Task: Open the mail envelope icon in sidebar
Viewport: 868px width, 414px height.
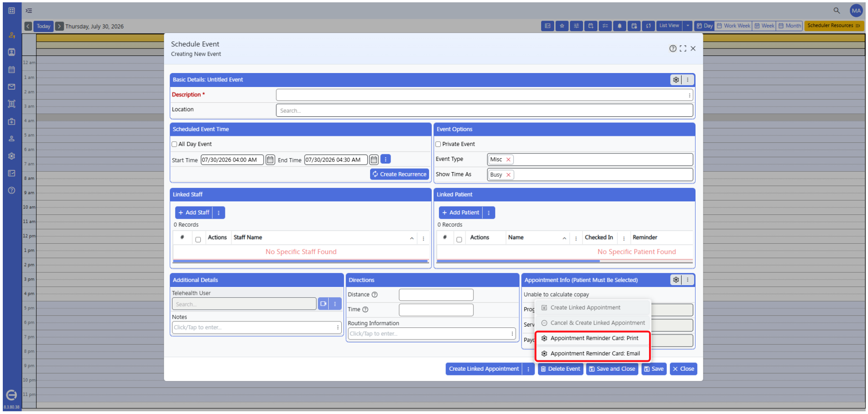Action: pyautogui.click(x=12, y=87)
